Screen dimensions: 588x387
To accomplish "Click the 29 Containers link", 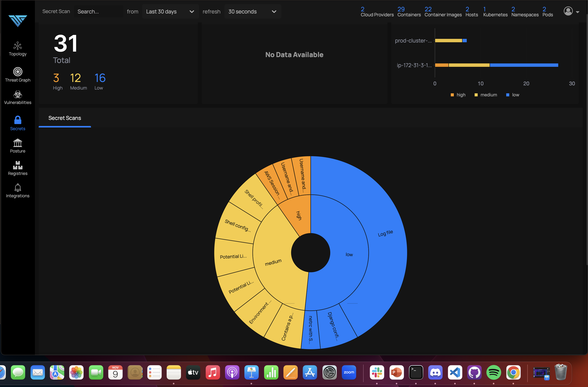I will (x=409, y=12).
